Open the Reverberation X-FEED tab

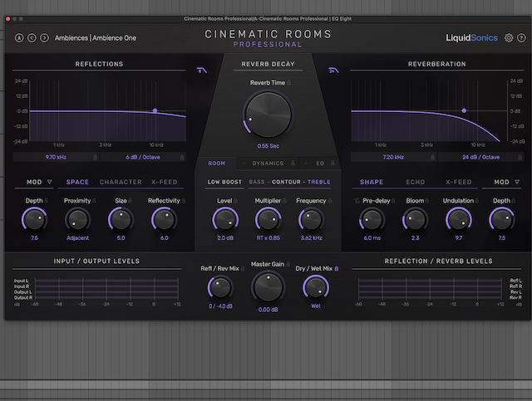click(458, 182)
